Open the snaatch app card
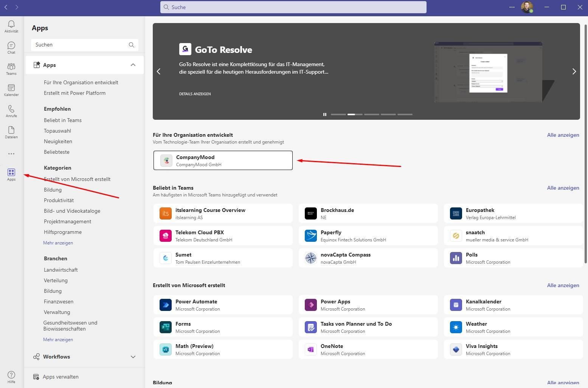This screenshot has width=588, height=388. [514, 236]
